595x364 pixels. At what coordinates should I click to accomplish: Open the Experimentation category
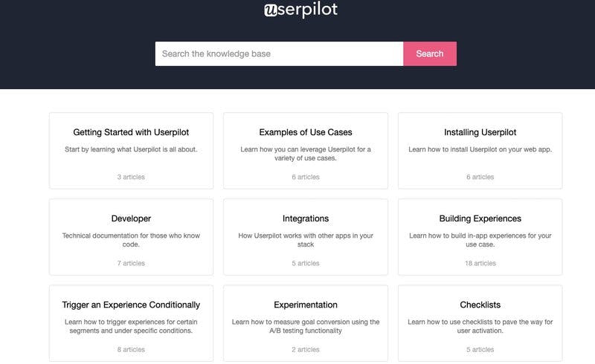[306, 305]
